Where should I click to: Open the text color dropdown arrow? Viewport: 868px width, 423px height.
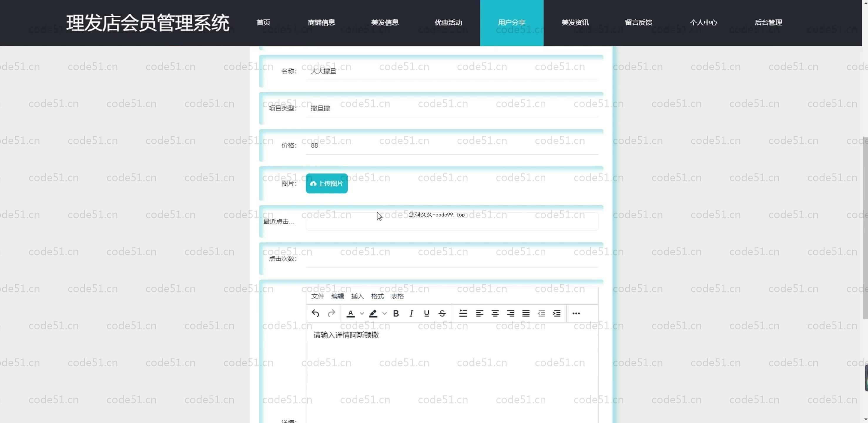coord(361,313)
